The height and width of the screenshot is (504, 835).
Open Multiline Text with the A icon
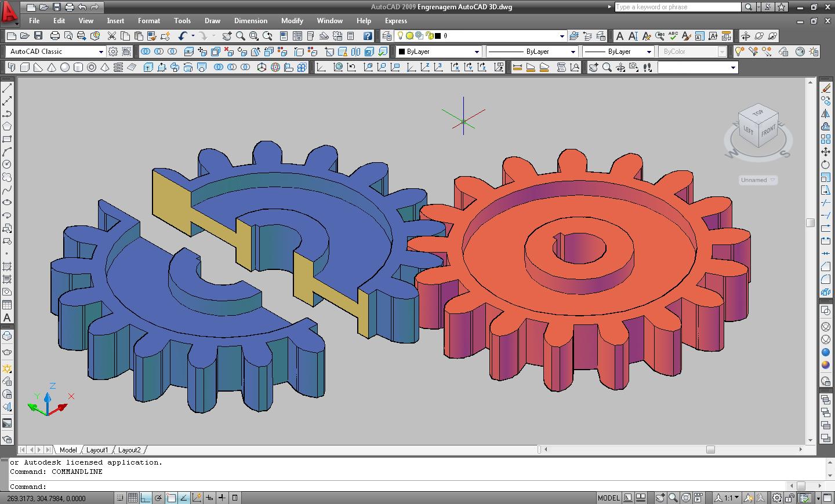8,317
